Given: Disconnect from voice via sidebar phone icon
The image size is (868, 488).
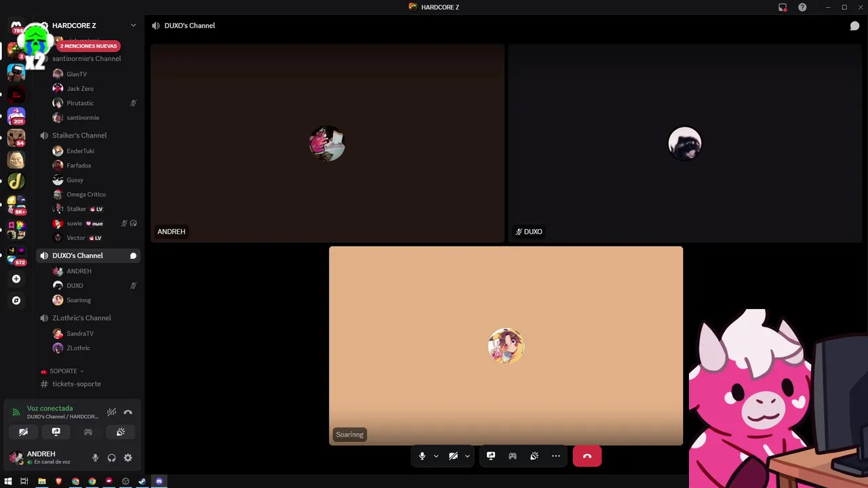Looking at the screenshot, I should tap(127, 412).
